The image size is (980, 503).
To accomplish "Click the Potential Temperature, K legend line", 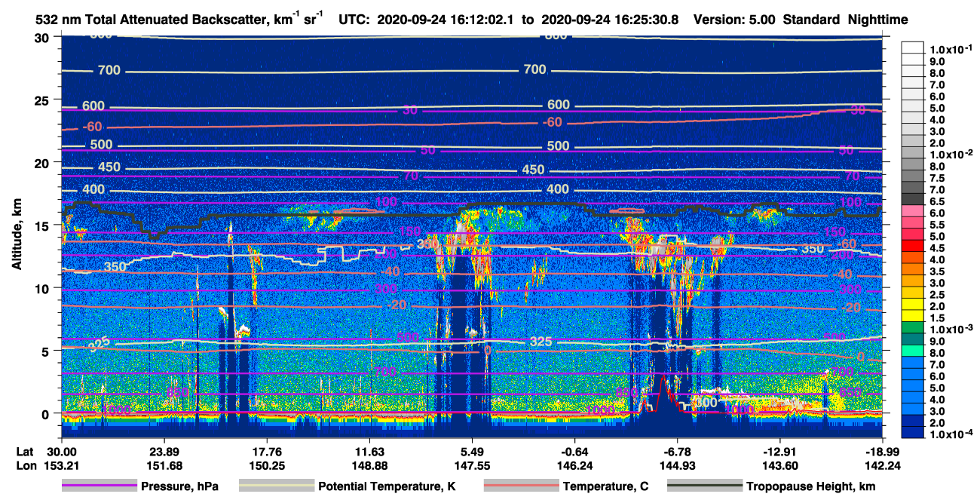I will point(277,486).
